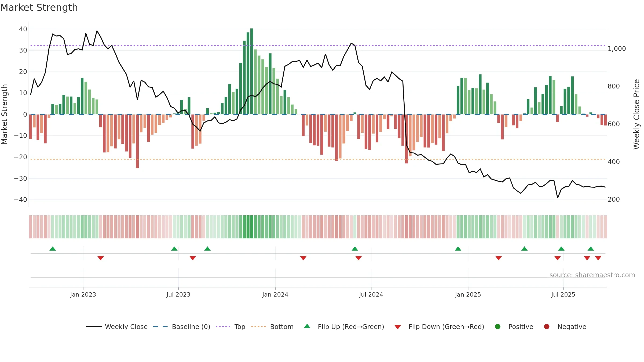644x362 pixels.
Task: Toggle the Flip Up (Red→Green) legend label
Action: point(351,327)
